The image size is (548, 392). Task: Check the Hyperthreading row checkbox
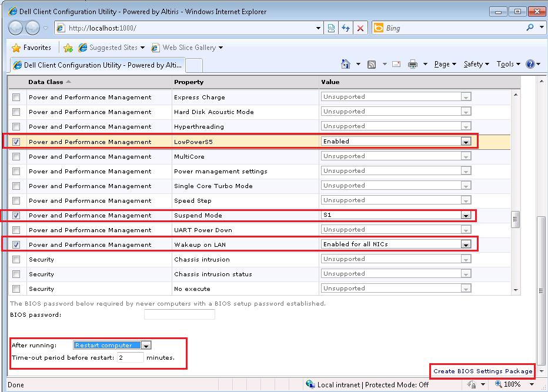pyautogui.click(x=16, y=126)
